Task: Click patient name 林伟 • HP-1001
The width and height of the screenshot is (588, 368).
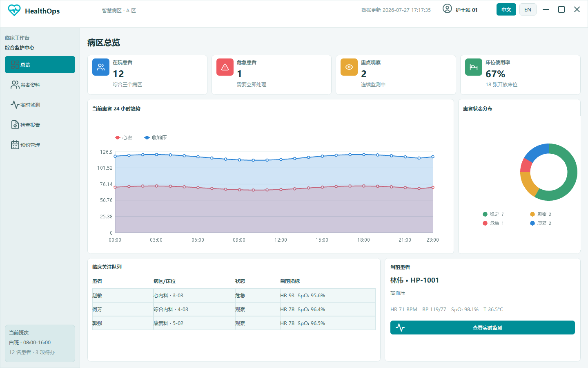Action: (x=414, y=280)
